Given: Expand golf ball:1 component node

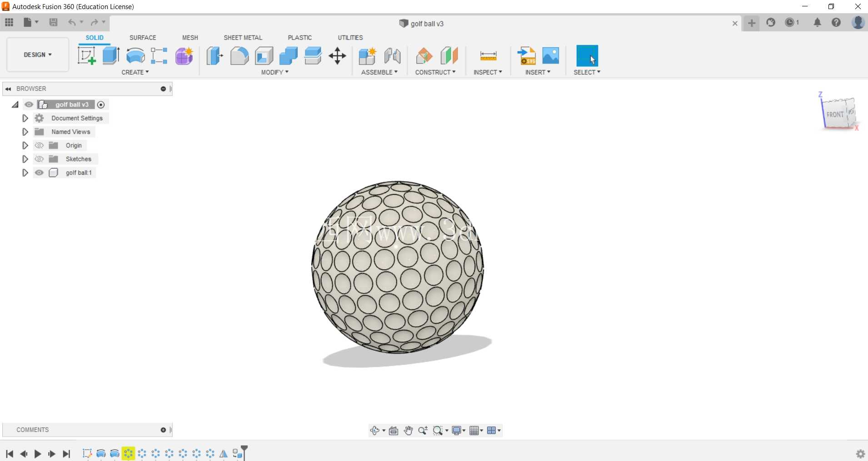Looking at the screenshot, I should tap(25, 173).
